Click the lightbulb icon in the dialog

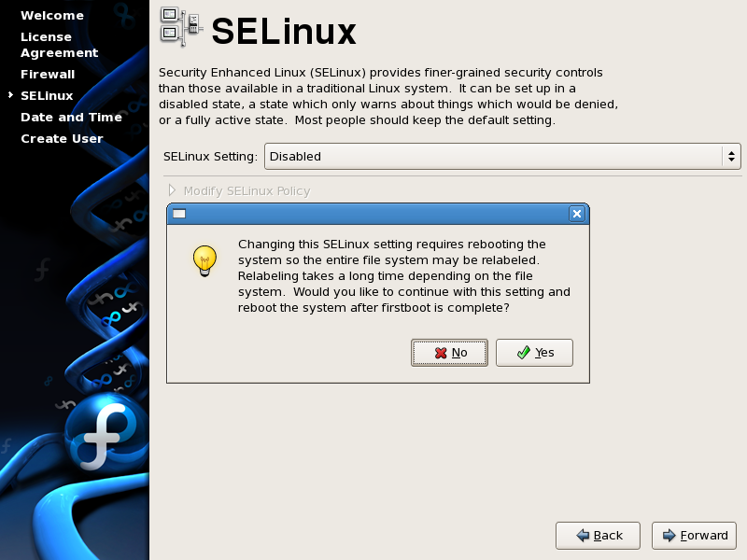(x=204, y=261)
